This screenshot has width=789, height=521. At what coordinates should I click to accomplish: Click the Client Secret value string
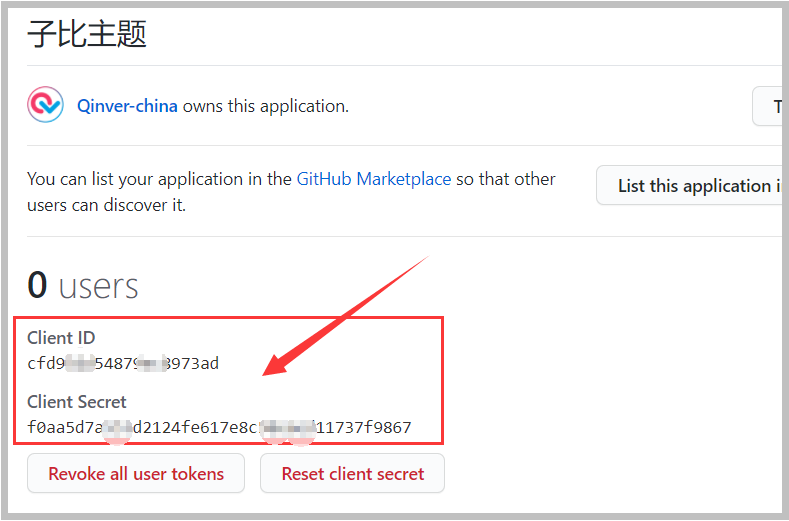[219, 428]
